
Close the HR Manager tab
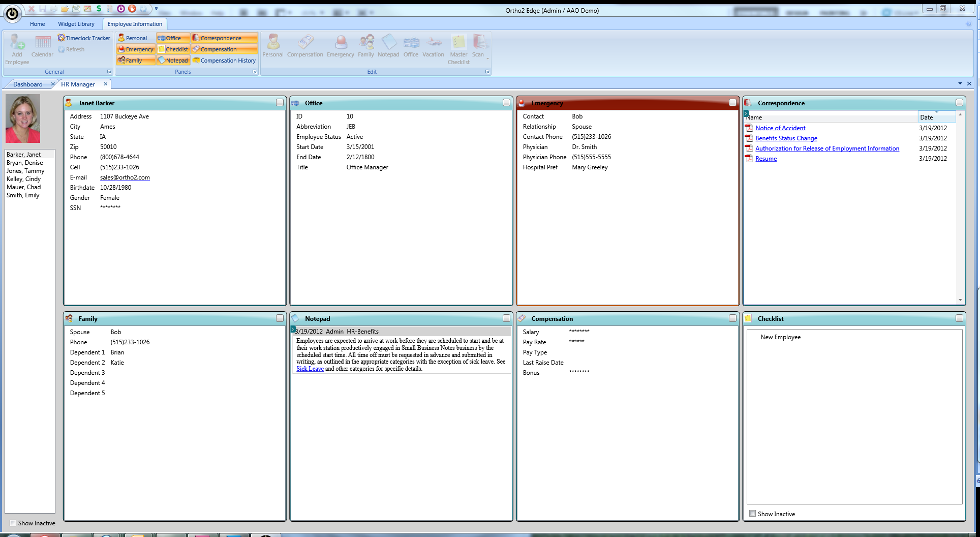click(106, 84)
